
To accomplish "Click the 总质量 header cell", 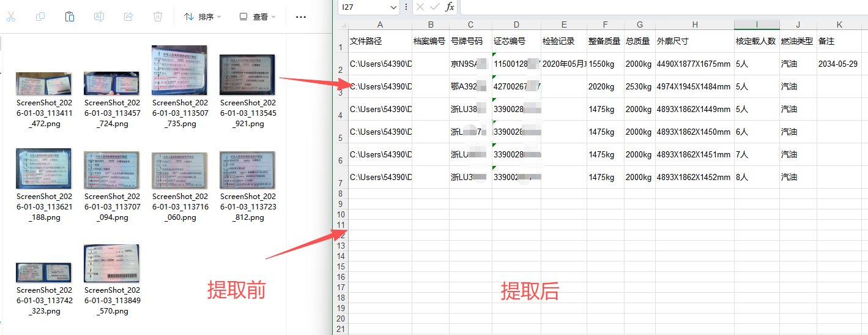I will tap(639, 41).
